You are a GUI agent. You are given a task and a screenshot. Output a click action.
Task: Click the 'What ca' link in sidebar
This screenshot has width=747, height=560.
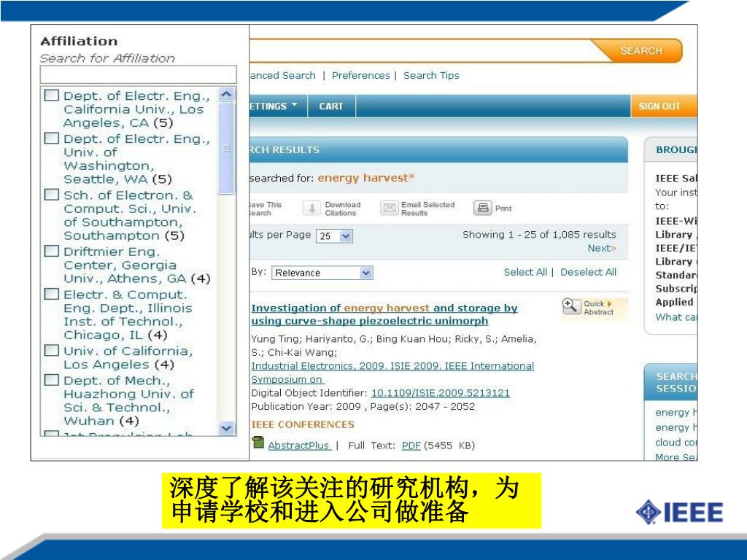coord(676,317)
